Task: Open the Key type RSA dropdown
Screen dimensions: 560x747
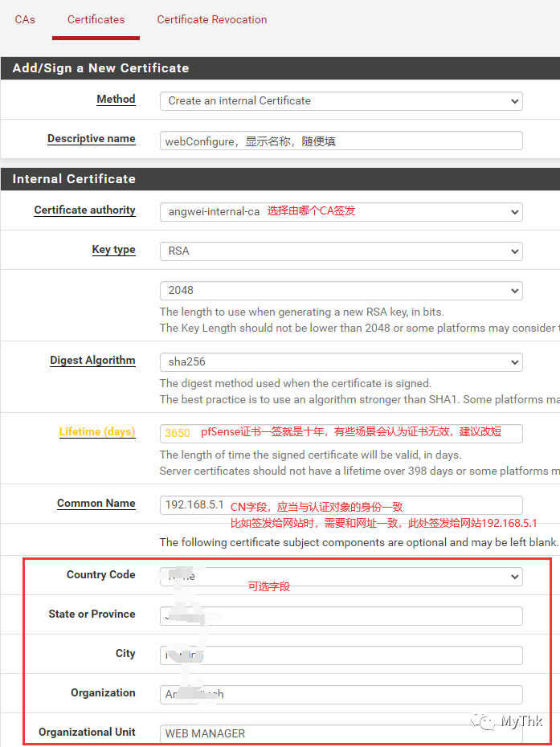Action: pos(341,251)
